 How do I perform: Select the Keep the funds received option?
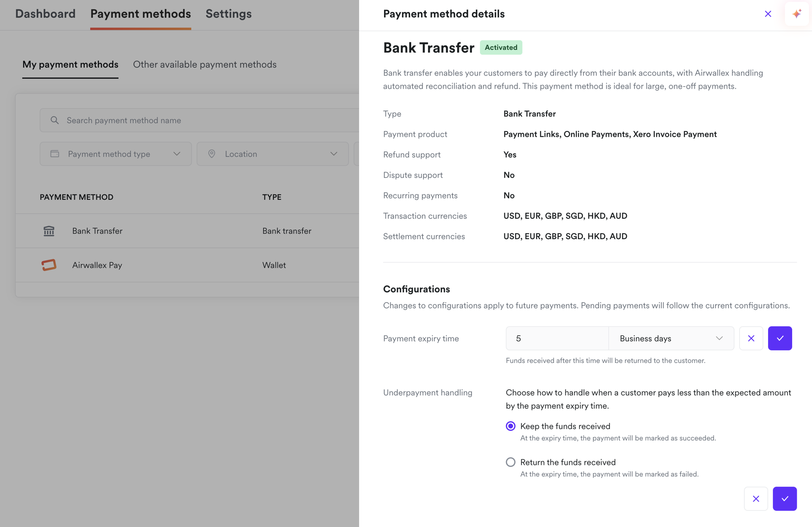click(x=510, y=426)
